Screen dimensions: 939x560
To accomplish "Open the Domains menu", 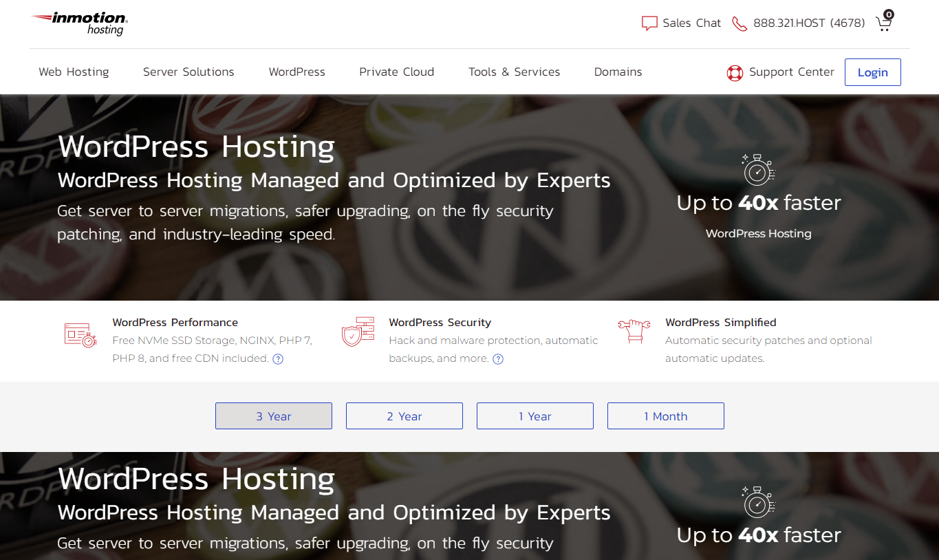I will pyautogui.click(x=618, y=72).
